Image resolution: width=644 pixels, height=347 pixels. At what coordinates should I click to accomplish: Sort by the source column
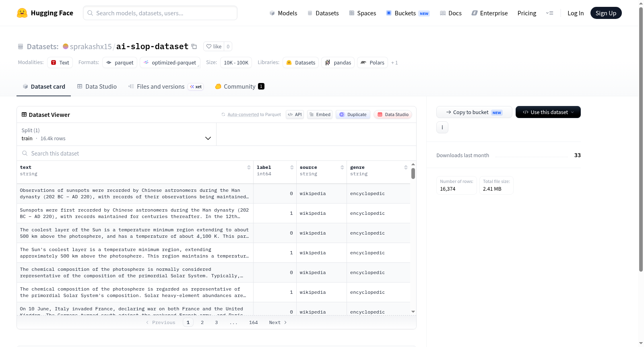(x=342, y=167)
